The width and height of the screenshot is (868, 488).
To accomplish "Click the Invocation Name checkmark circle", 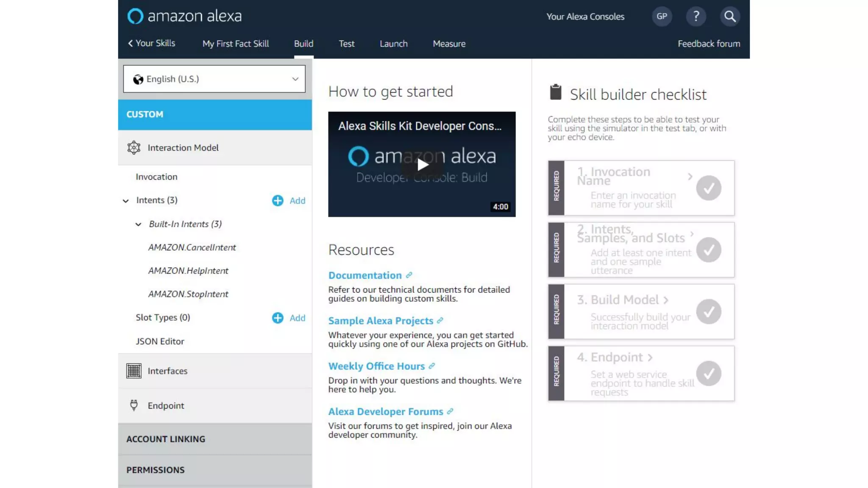I will click(708, 188).
